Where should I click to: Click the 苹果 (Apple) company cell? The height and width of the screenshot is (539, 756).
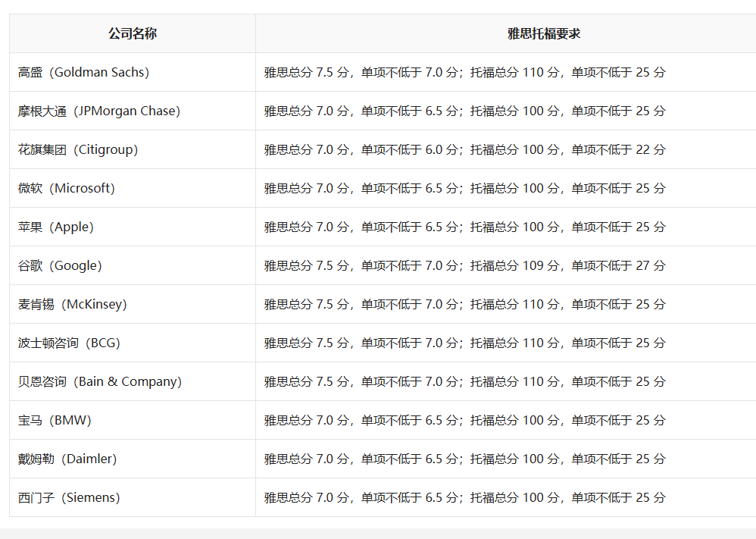(56, 227)
